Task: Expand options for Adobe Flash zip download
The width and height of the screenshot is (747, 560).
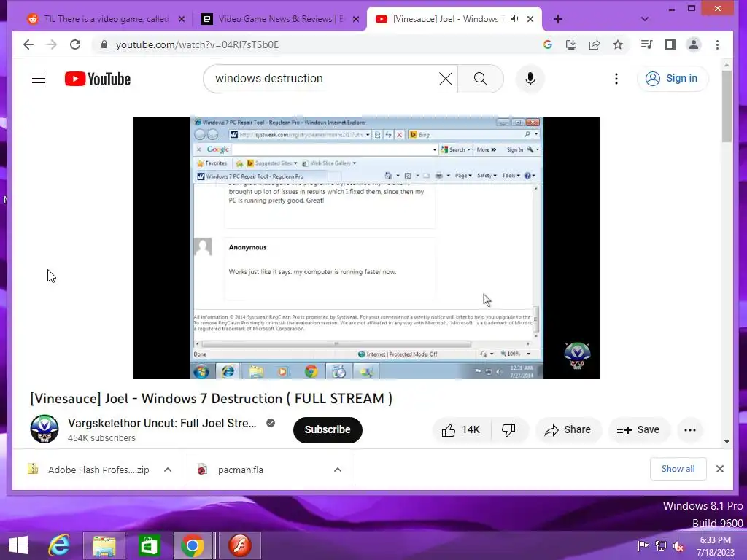Action: tap(168, 470)
